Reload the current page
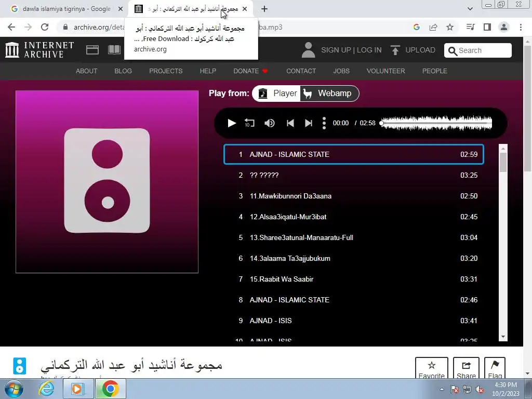The height and width of the screenshot is (399, 532). tap(45, 27)
